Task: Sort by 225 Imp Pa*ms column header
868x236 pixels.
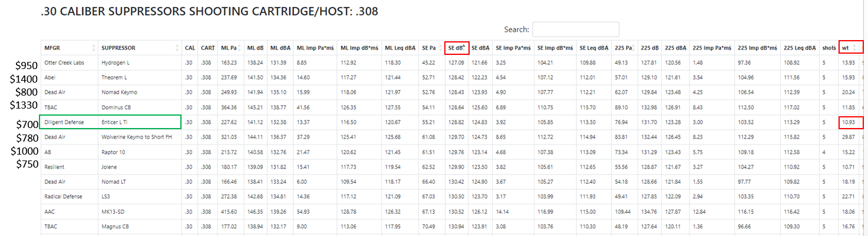Action: [x=712, y=48]
